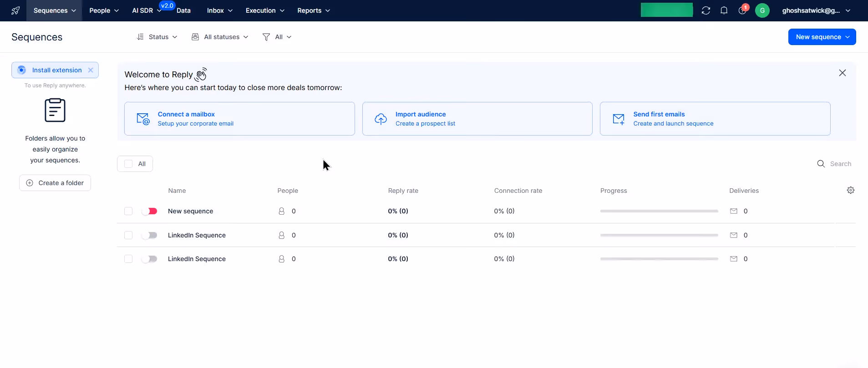The height and width of the screenshot is (368, 868).
Task: Click the Install extension link
Action: pyautogui.click(x=57, y=70)
